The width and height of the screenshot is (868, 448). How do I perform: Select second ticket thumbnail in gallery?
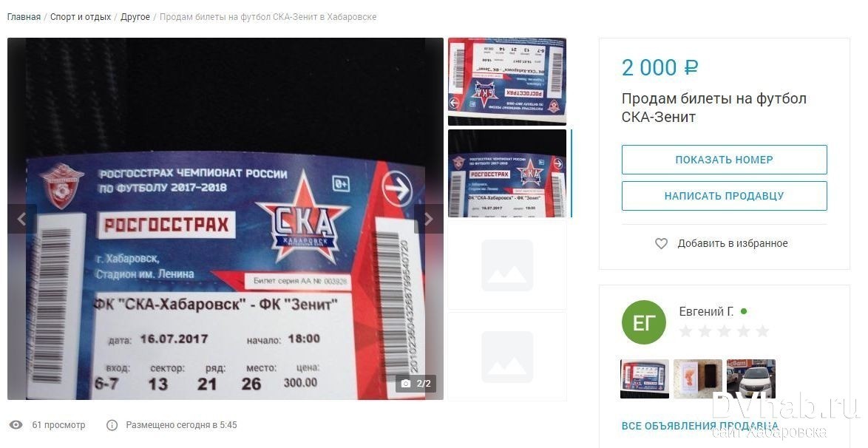click(507, 173)
